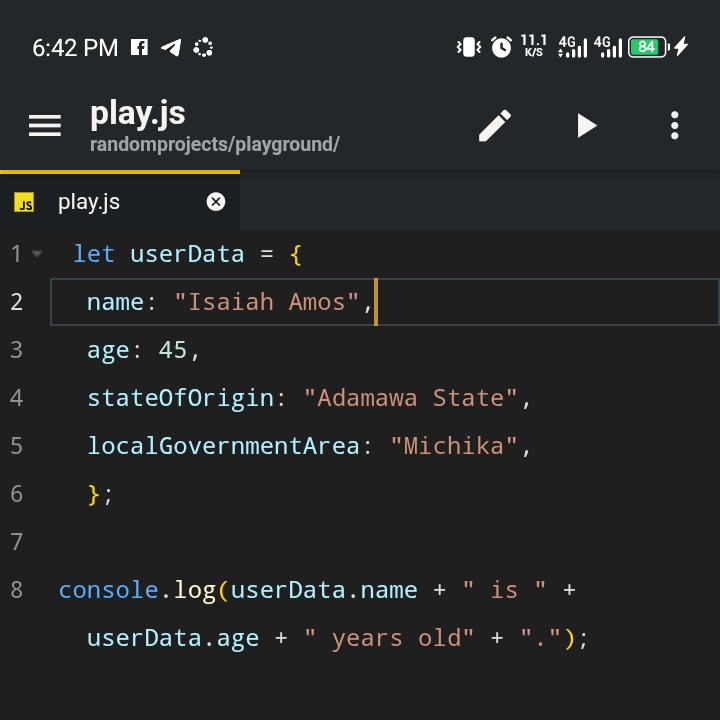Click the JS file icon in tab
720x720 pixels.
(24, 202)
